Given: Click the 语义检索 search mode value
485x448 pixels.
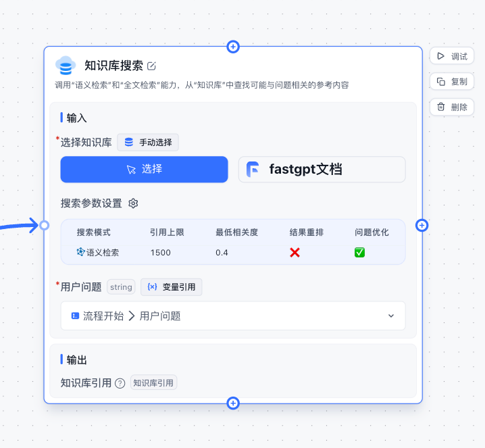Looking at the screenshot, I should 99,253.
